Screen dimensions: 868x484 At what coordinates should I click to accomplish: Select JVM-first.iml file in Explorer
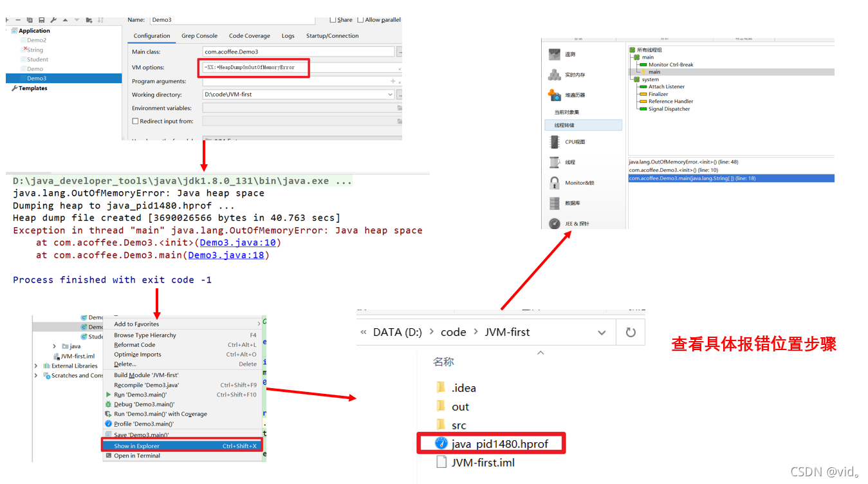476,462
